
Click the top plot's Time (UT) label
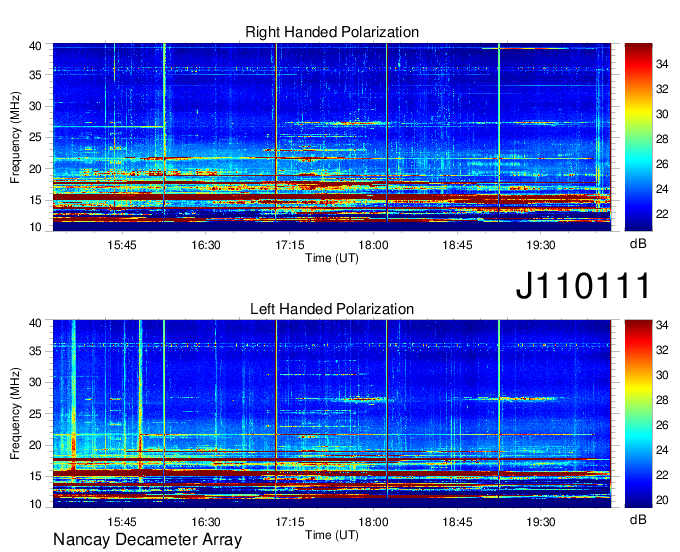tap(332, 258)
